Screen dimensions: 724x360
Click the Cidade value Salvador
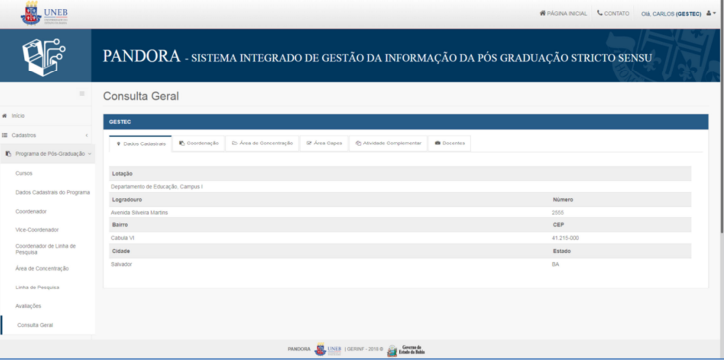pyautogui.click(x=121, y=264)
